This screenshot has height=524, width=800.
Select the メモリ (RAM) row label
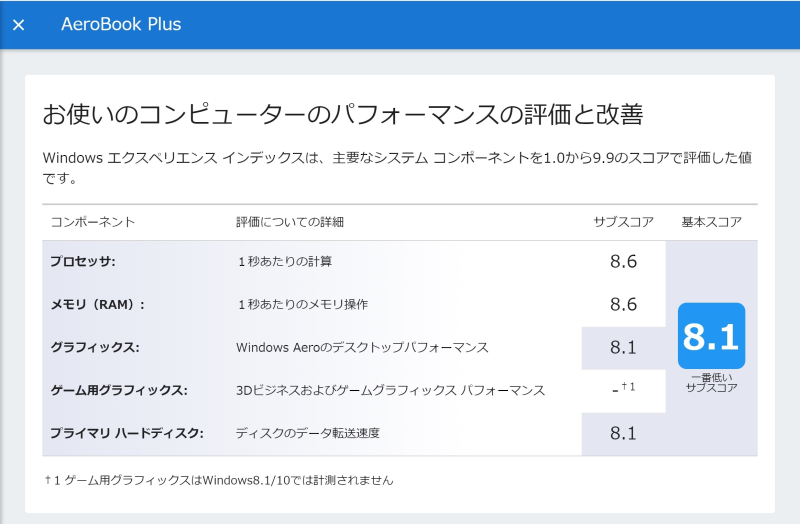(x=97, y=305)
